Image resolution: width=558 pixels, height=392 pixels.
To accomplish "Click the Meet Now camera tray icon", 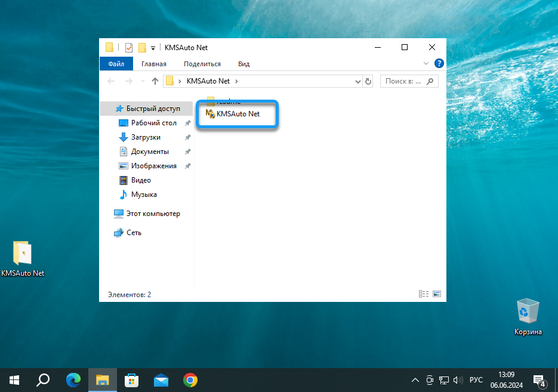I will click(430, 380).
